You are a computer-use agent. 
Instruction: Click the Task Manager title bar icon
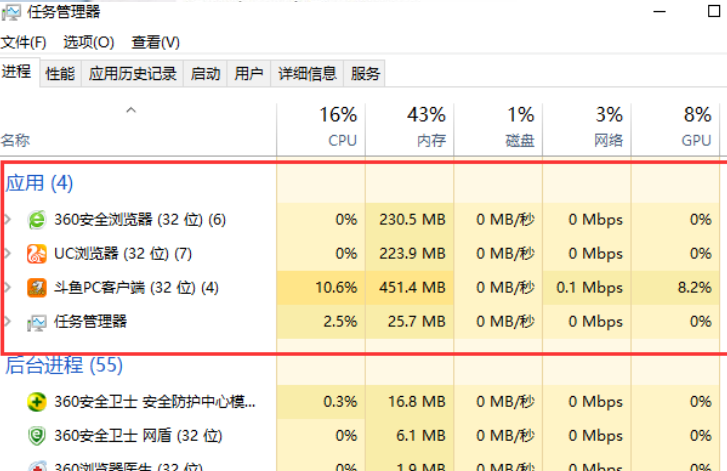coord(11,12)
